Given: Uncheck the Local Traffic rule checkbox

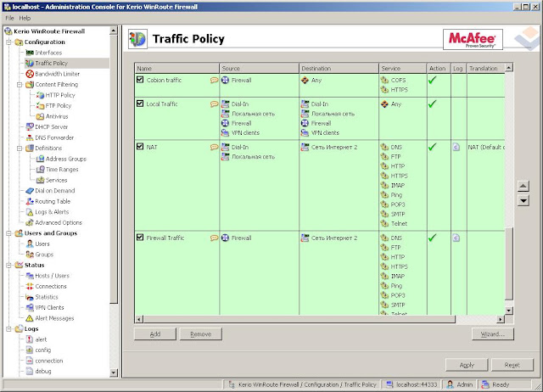Looking at the screenshot, I should point(140,104).
